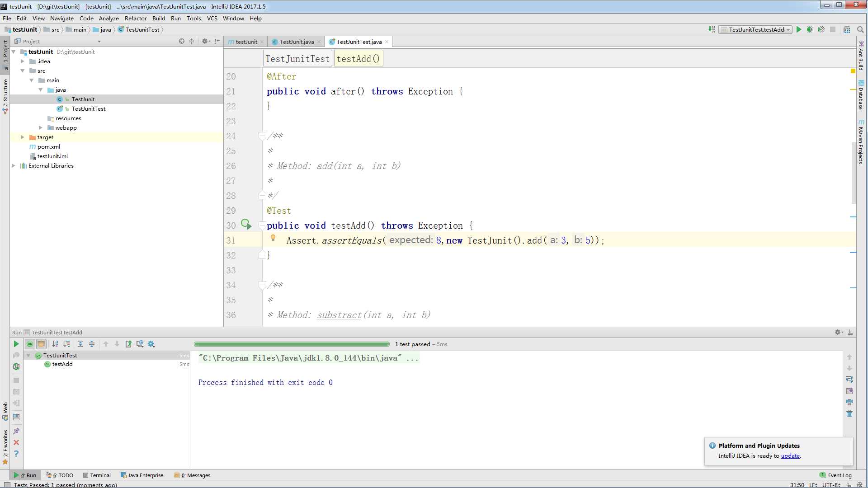Viewport: 868px width, 488px height.
Task: Start debugging with the bug icon in toolbar
Action: click(x=810, y=29)
